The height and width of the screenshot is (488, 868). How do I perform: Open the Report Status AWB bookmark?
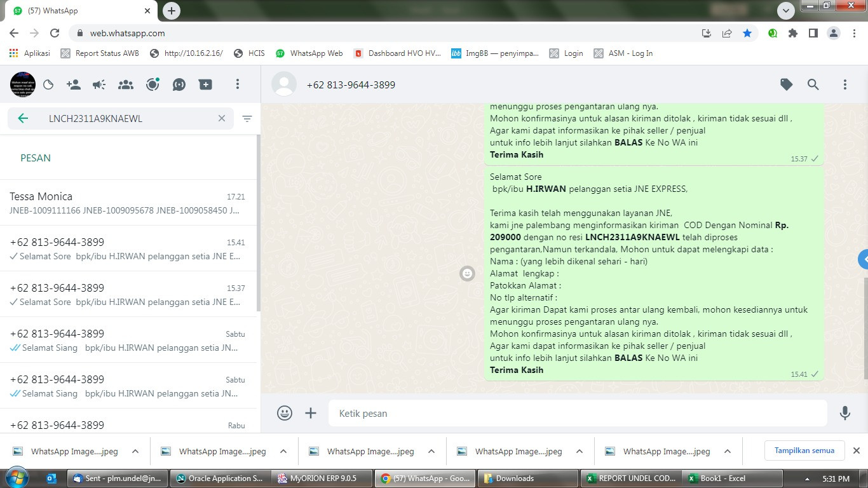[x=100, y=53]
